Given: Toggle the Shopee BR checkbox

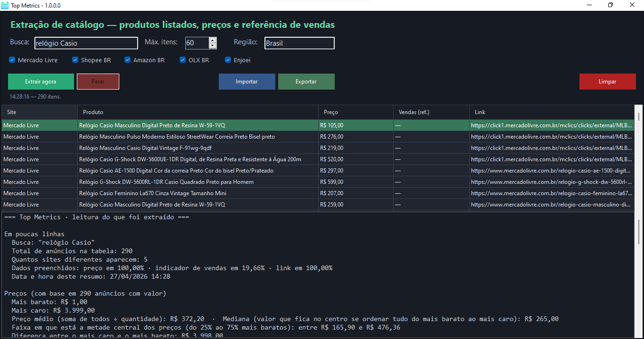Looking at the screenshot, I should 75,60.
